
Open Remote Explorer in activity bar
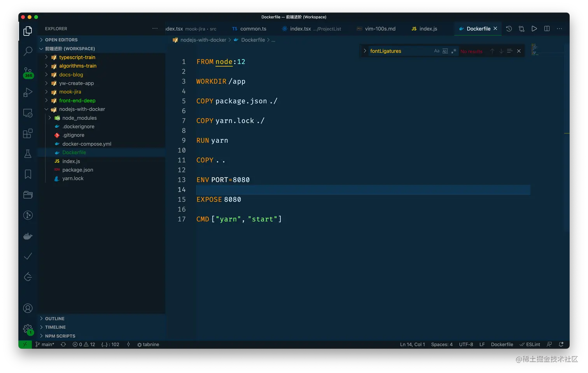[28, 113]
